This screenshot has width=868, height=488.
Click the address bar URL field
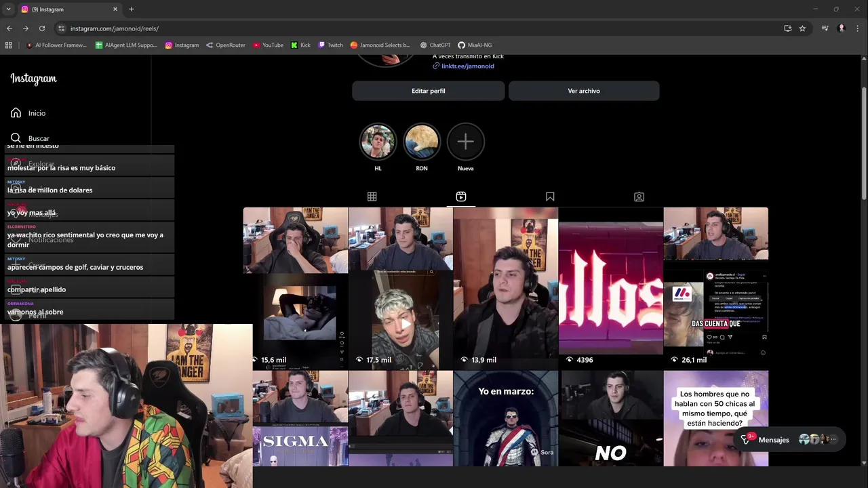pyautogui.click(x=420, y=28)
